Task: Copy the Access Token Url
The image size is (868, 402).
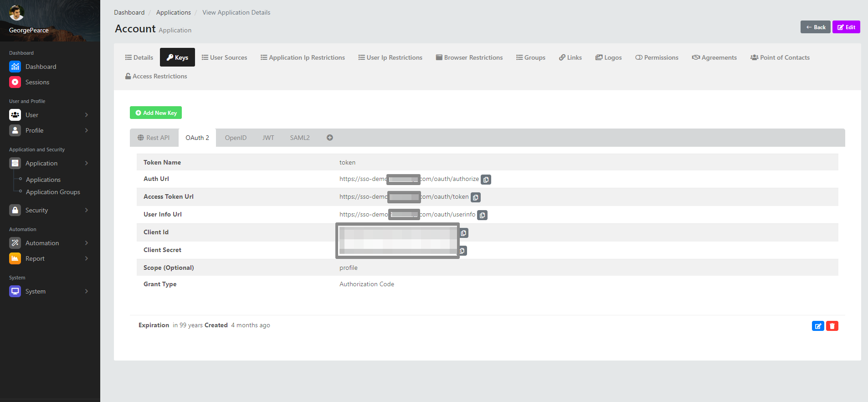Action: [x=475, y=197]
